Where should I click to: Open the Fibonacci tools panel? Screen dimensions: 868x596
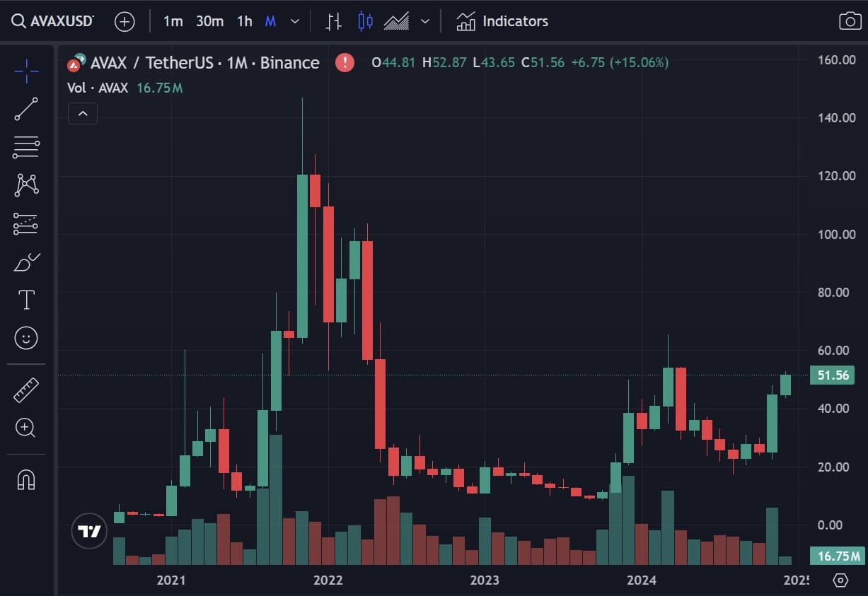(x=25, y=146)
